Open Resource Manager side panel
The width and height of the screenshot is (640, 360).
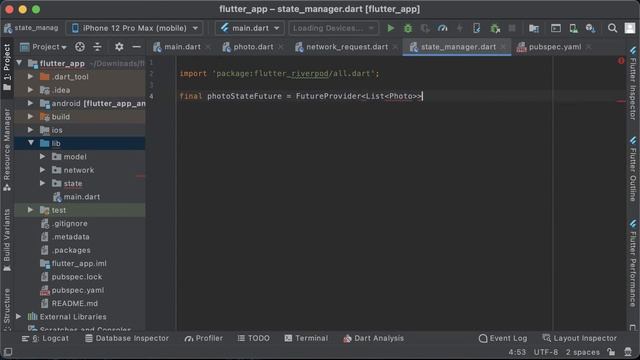point(7,150)
